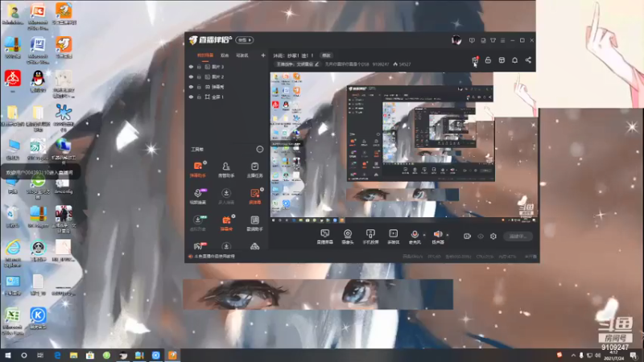Click the mode switch pill beside the 直播伴侣 logo
This screenshot has width=644, height=362.
[x=245, y=39]
